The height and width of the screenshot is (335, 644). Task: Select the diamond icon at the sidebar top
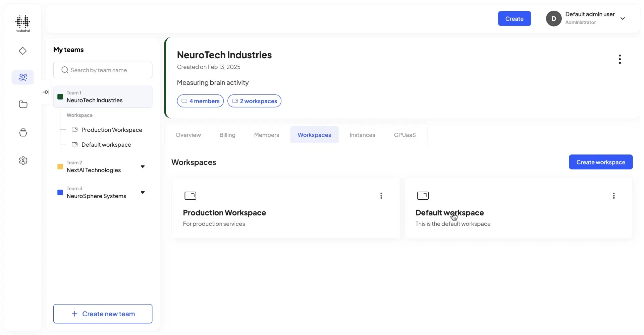point(22,51)
